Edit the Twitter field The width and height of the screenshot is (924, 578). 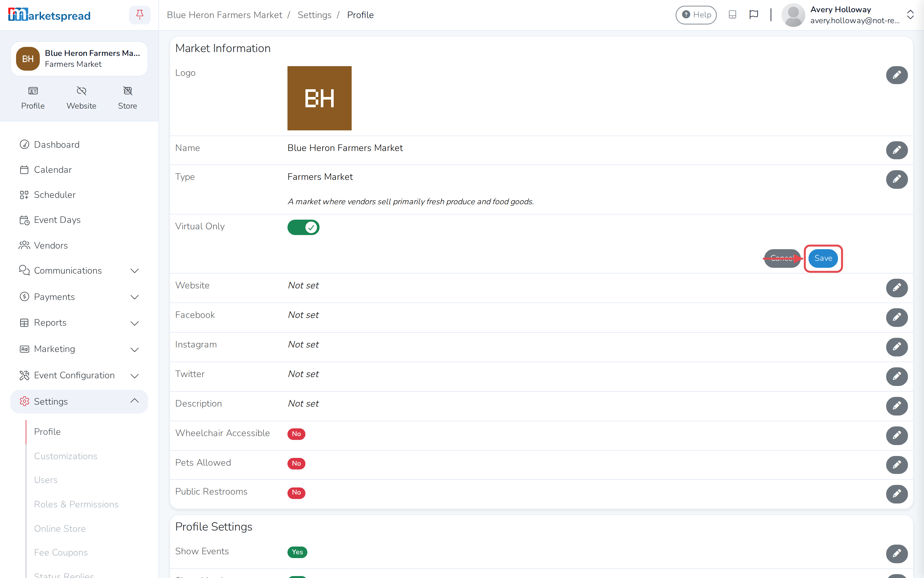(896, 377)
